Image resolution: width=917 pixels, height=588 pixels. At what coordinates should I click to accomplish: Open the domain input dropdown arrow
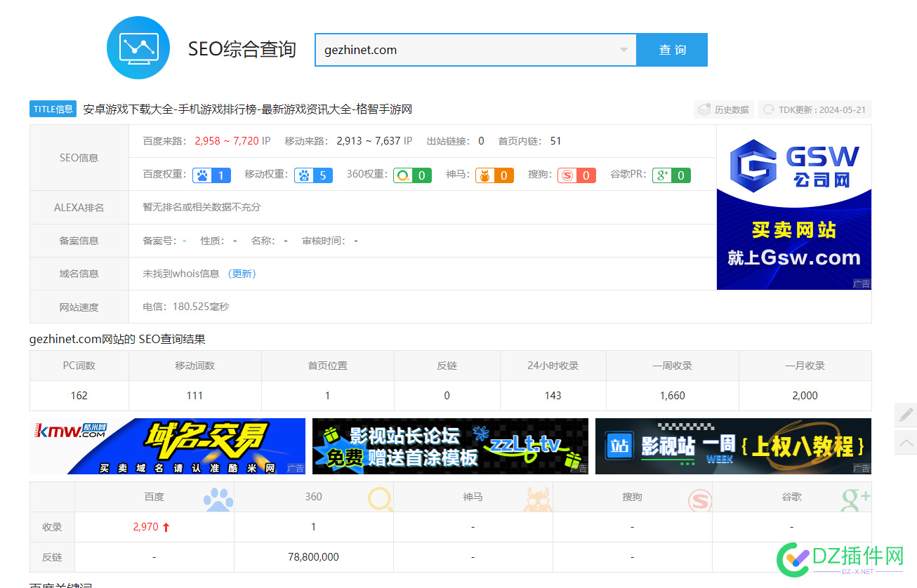click(624, 50)
